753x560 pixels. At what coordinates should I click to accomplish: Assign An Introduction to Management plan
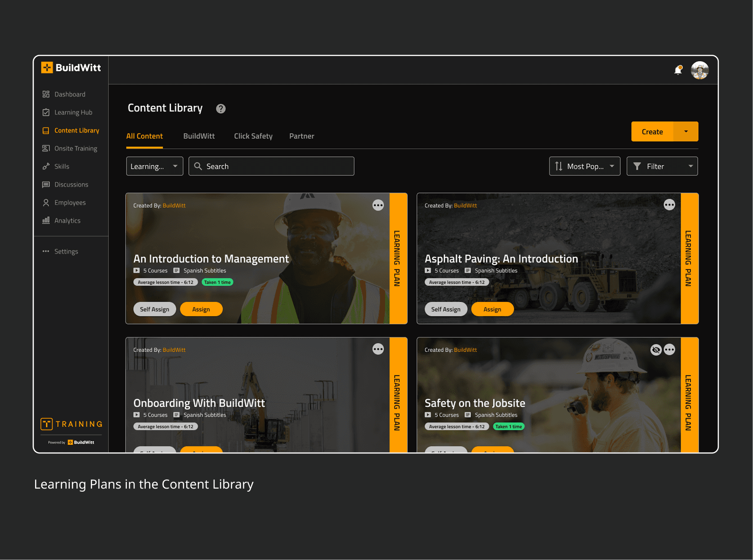click(201, 309)
